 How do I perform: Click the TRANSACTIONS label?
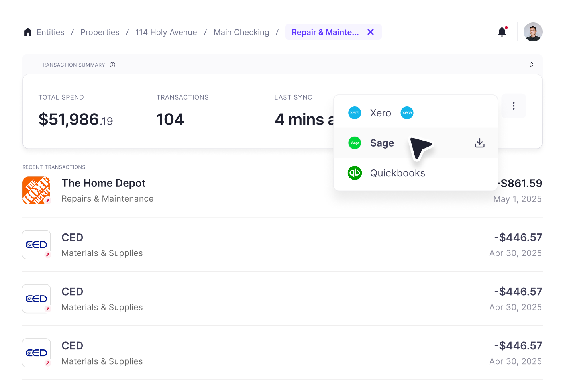pyautogui.click(x=182, y=98)
